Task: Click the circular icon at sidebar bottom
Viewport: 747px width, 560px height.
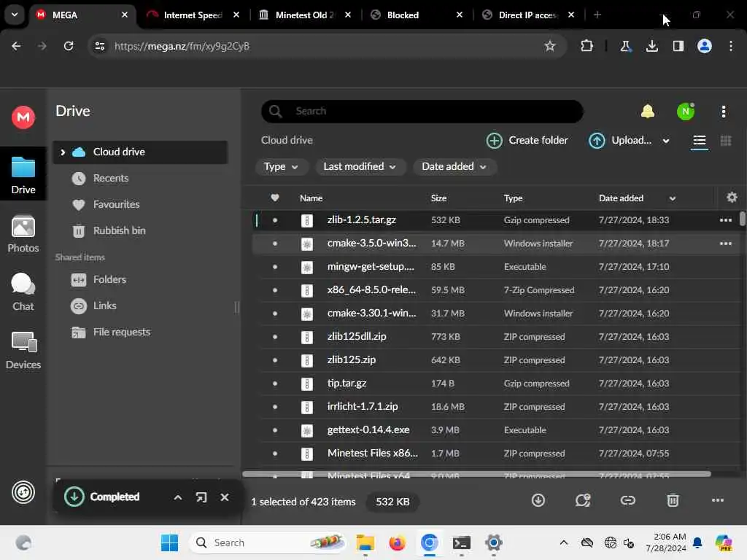Action: coord(23,492)
